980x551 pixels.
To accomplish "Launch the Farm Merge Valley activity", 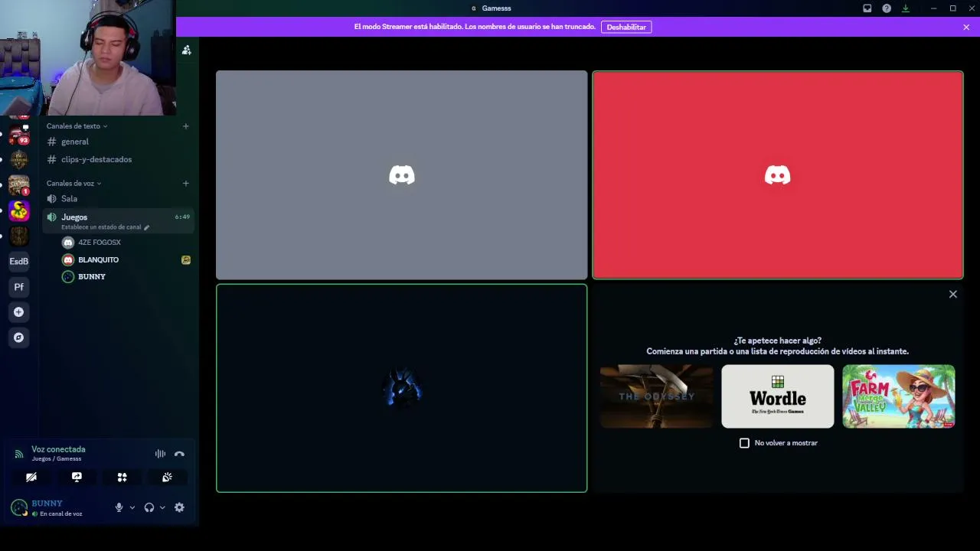I will pyautogui.click(x=899, y=396).
